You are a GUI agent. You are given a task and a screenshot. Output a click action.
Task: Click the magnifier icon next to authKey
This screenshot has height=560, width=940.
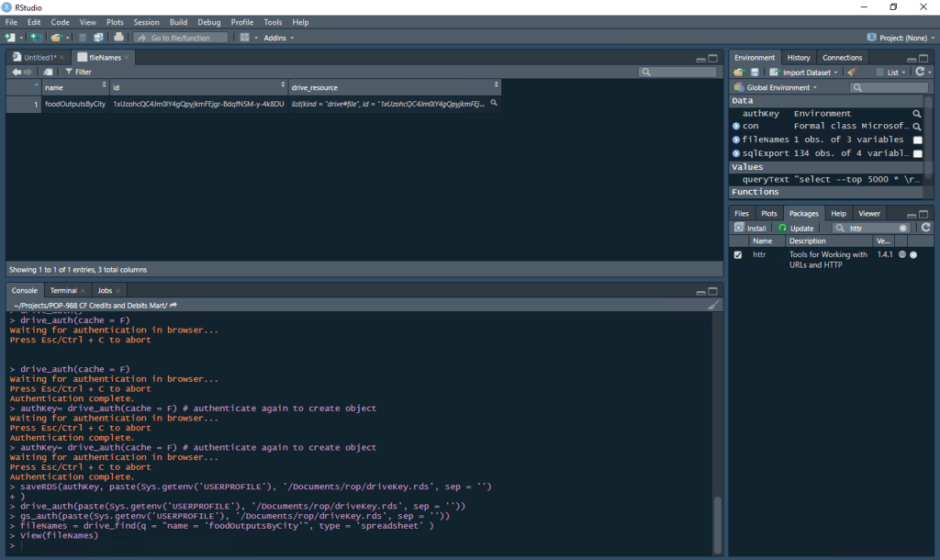(916, 114)
